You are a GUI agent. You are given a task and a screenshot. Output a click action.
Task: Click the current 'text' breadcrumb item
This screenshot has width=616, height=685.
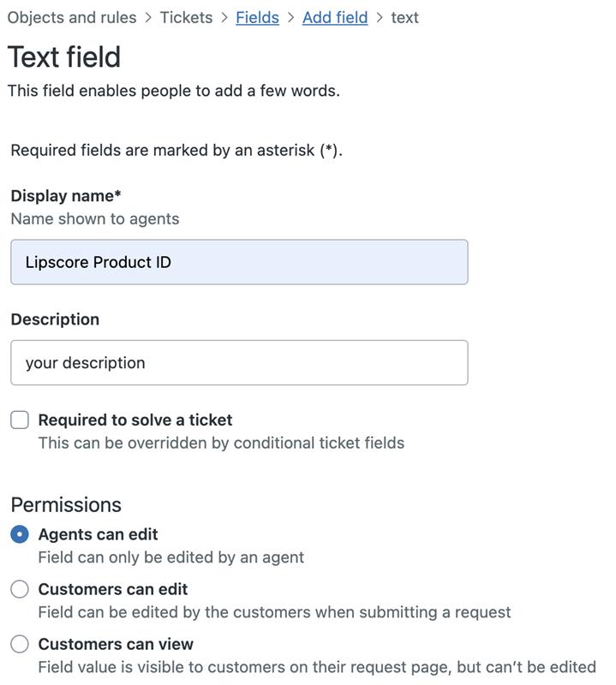tap(404, 17)
